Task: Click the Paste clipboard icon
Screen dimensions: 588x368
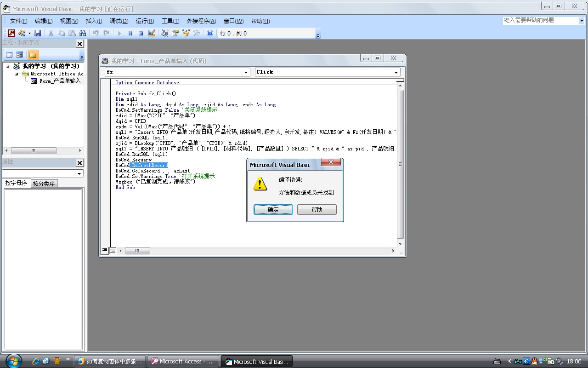Action: pyautogui.click(x=72, y=33)
